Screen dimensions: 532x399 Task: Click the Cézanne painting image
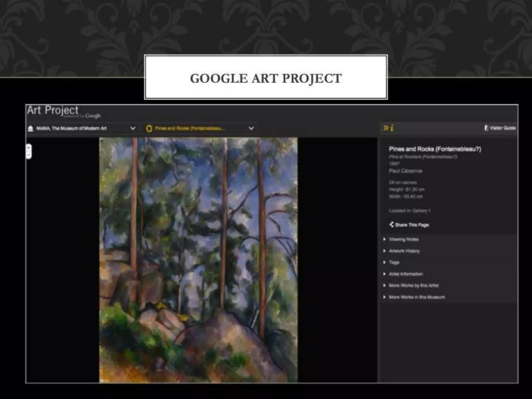198,260
